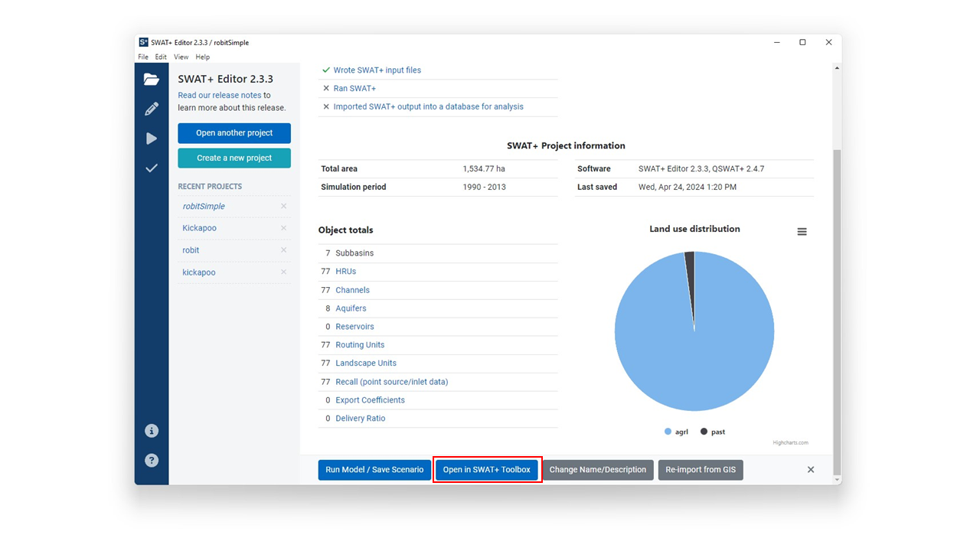980x551 pixels.
Task: Open the pencil edit sidebar icon
Action: [x=152, y=109]
